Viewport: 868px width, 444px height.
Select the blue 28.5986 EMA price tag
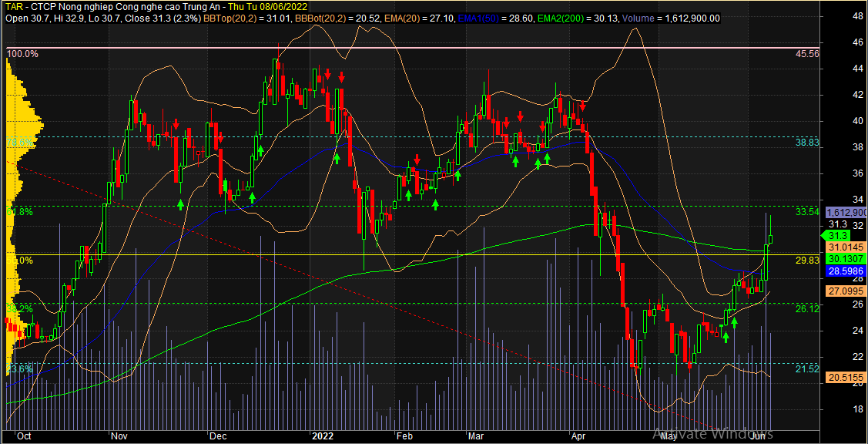pyautogui.click(x=846, y=272)
